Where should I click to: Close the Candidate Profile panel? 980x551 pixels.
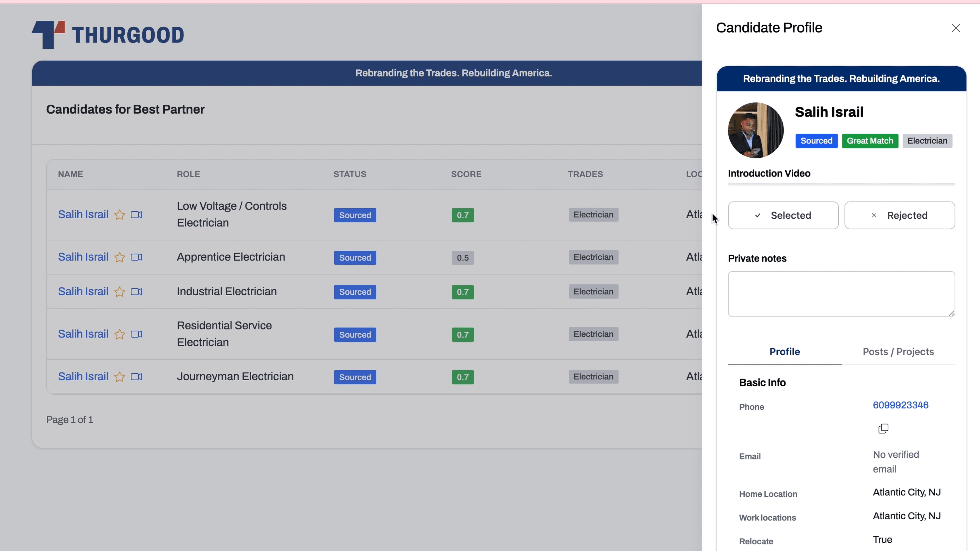(x=957, y=28)
